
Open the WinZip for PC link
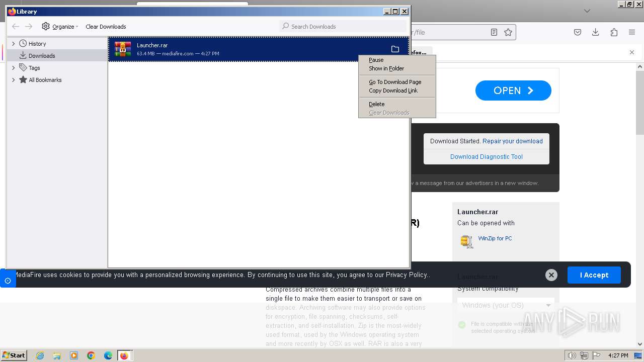pyautogui.click(x=495, y=238)
